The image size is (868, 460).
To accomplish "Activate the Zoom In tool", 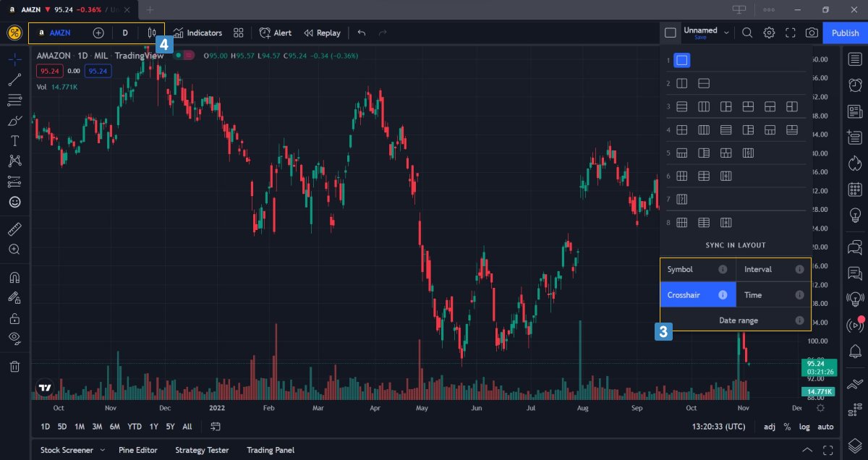I will [x=14, y=250].
